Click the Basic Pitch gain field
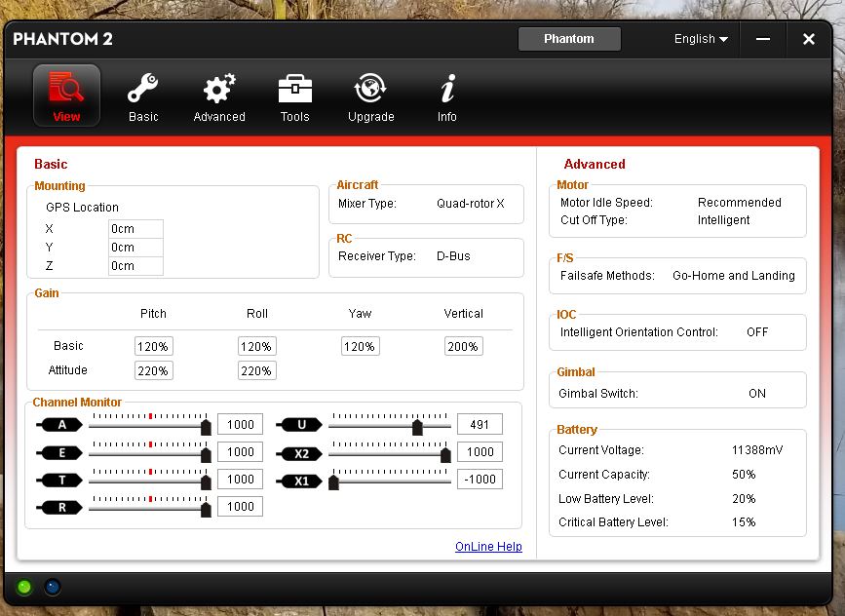Image resolution: width=845 pixels, height=616 pixels. (x=154, y=346)
